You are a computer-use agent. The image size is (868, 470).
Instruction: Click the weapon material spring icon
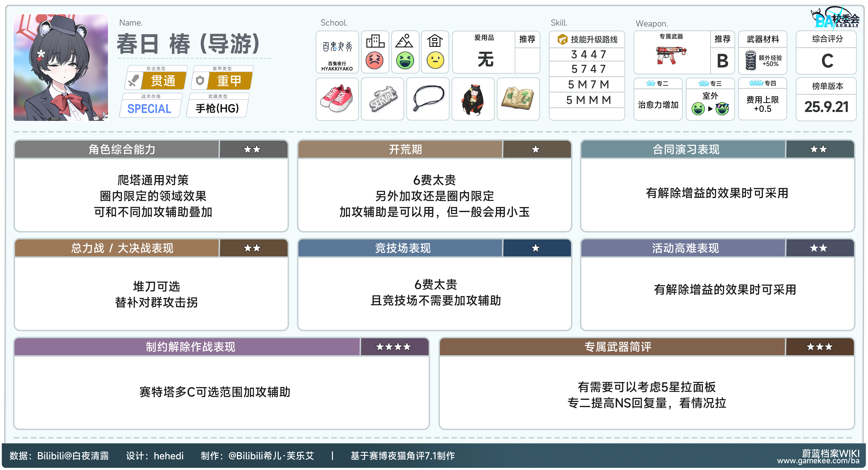pyautogui.click(x=751, y=60)
